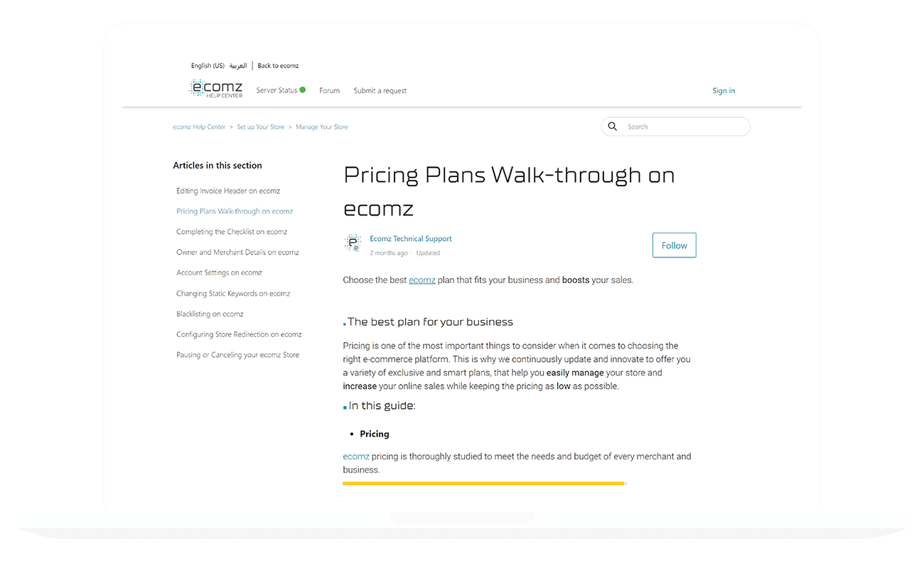
Task: Open Account Settings on ecomz article
Action: coord(219,272)
